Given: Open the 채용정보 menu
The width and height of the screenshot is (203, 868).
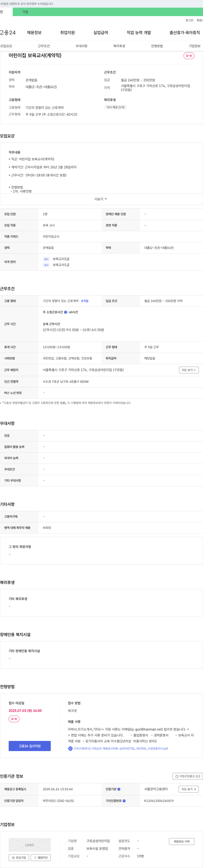Looking at the screenshot, I should tap(34, 33).
